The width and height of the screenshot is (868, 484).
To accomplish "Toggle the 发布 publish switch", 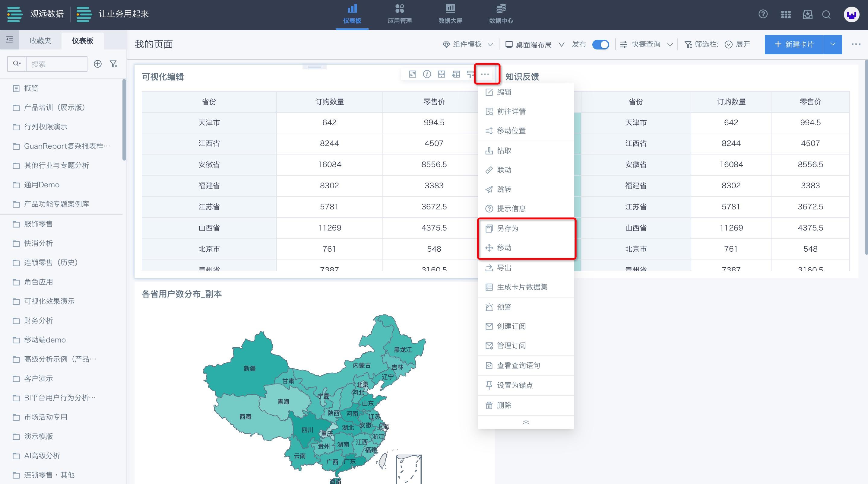I will pyautogui.click(x=600, y=44).
